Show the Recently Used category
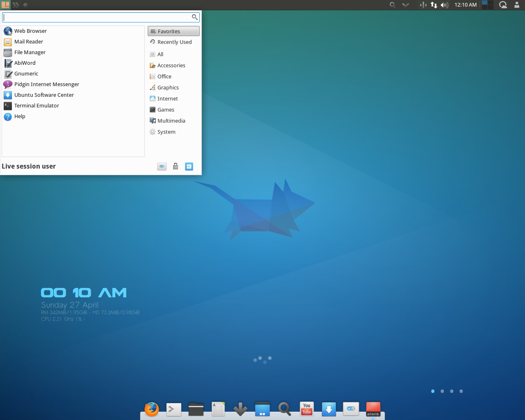 [173, 42]
